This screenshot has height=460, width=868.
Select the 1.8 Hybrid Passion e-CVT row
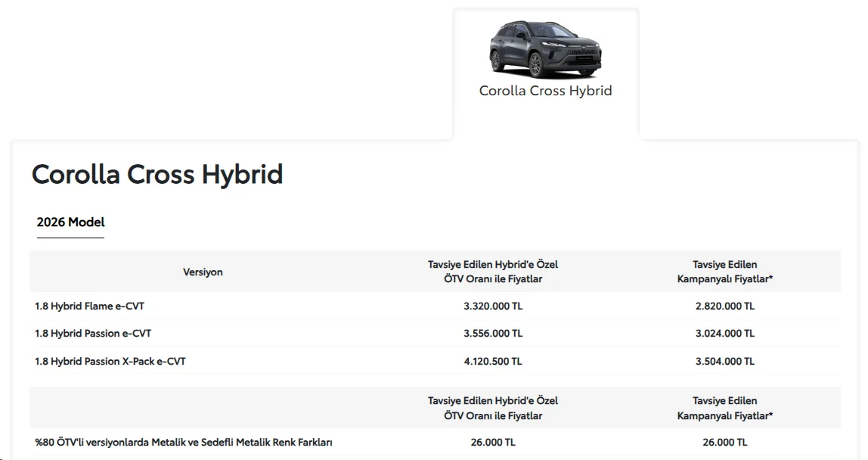(435, 333)
